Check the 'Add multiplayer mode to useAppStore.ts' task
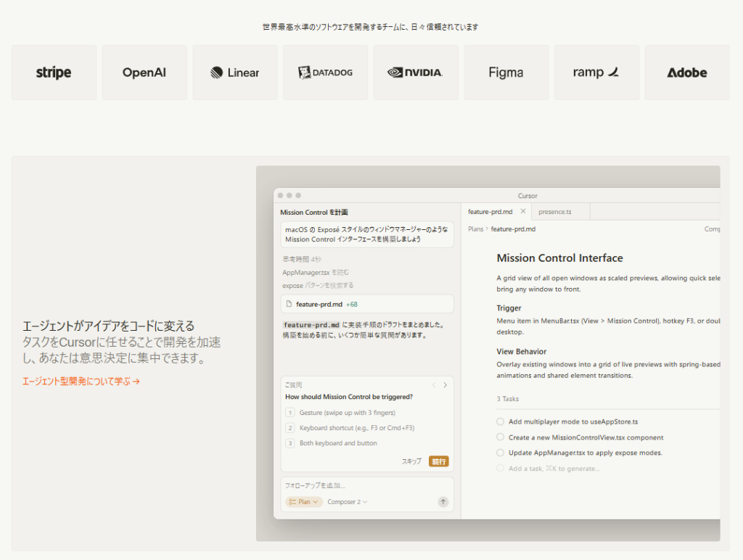The height and width of the screenshot is (560, 743). tap(500, 421)
